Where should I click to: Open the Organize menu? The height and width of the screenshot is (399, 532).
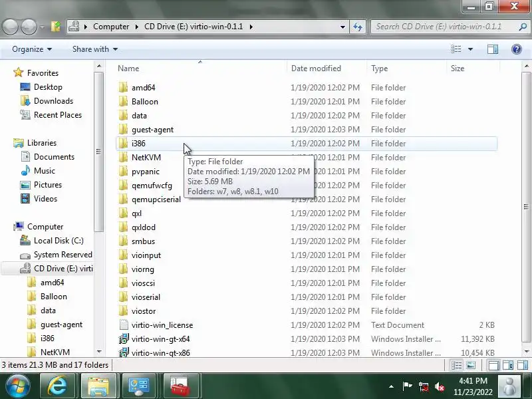pos(32,49)
